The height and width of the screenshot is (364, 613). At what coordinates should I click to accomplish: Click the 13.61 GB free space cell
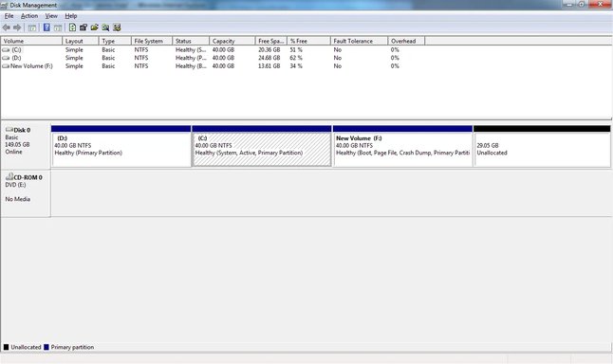[269, 66]
